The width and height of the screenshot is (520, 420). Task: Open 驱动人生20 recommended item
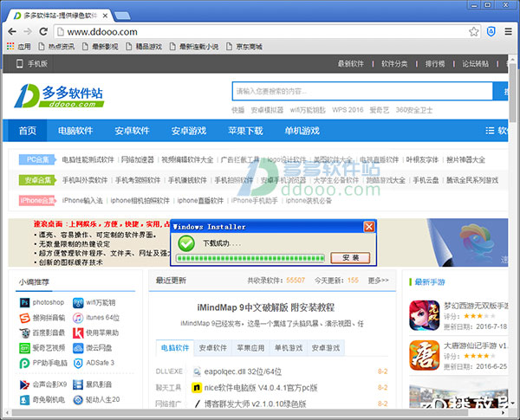pyautogui.click(x=96, y=400)
